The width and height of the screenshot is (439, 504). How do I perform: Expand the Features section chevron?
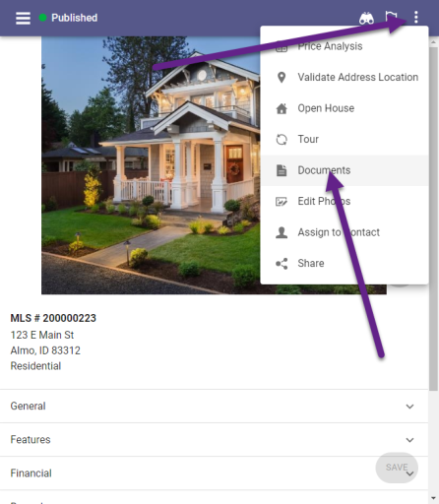point(409,440)
